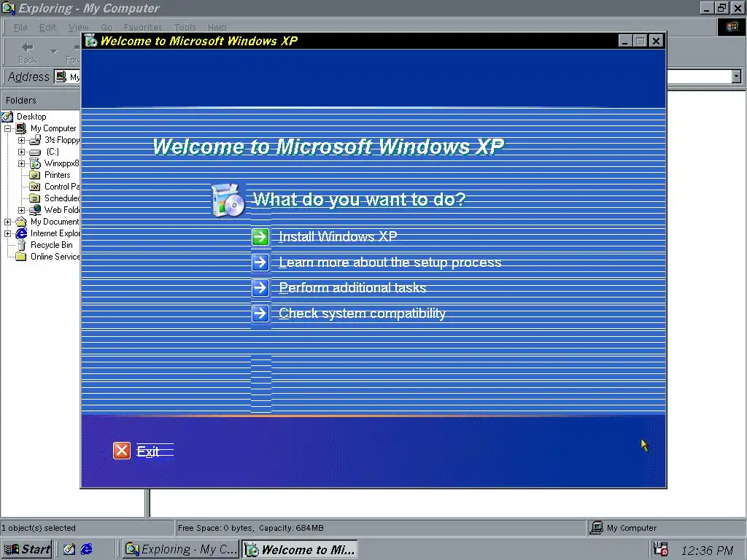Click the arrow icon beside Perform additional tasks
The width and height of the screenshot is (747, 560).
tap(260, 287)
